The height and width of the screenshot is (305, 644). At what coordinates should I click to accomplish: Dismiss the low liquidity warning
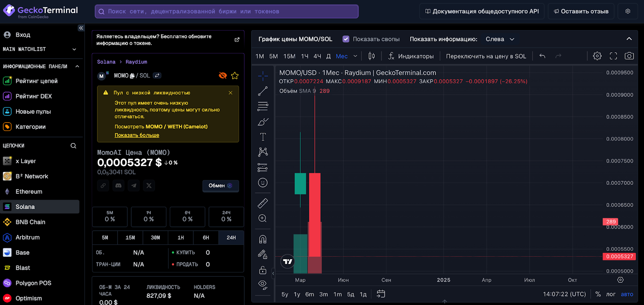(231, 93)
